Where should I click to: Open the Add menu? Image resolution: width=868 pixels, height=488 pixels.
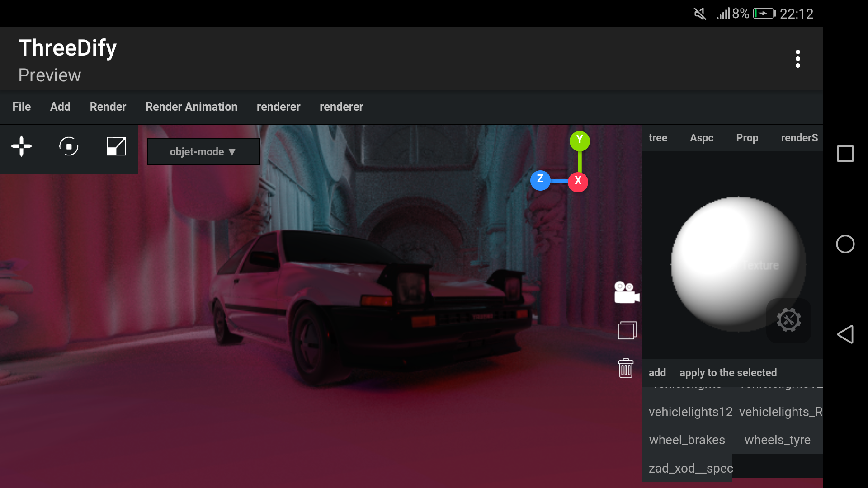coord(60,107)
